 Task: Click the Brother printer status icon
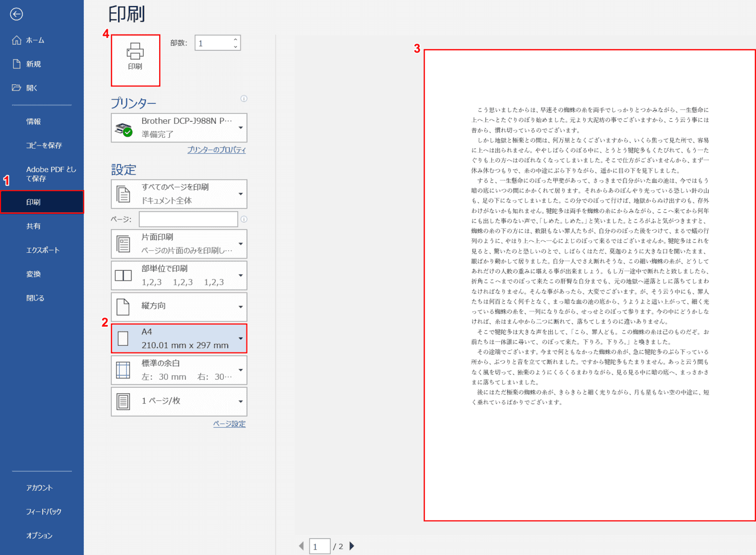tap(123, 129)
